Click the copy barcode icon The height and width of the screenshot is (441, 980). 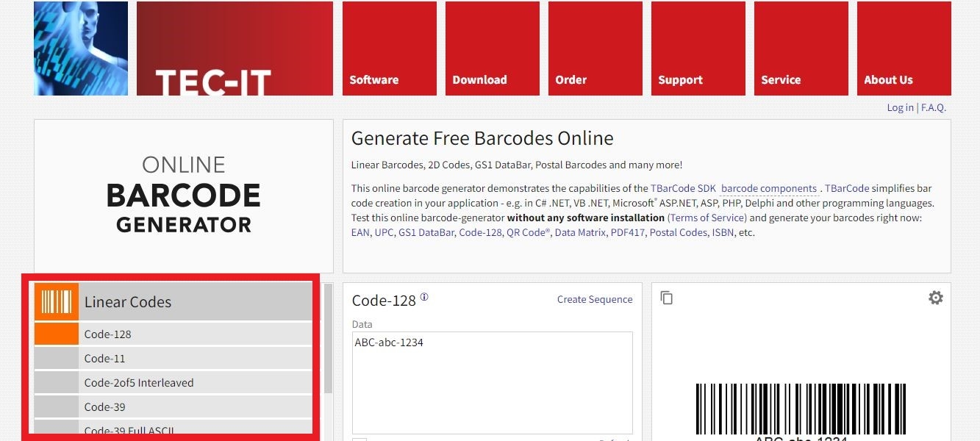click(667, 298)
